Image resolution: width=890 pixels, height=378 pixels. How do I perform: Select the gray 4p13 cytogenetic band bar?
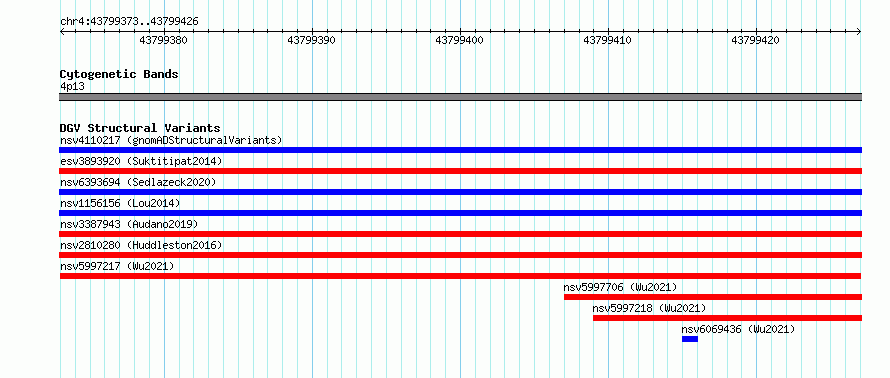click(460, 97)
